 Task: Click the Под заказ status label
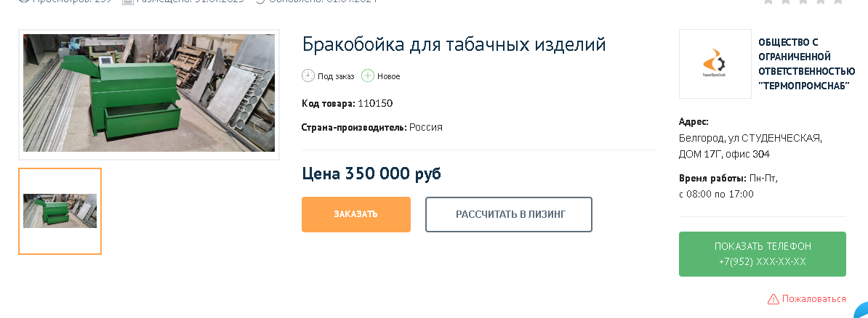(x=336, y=76)
